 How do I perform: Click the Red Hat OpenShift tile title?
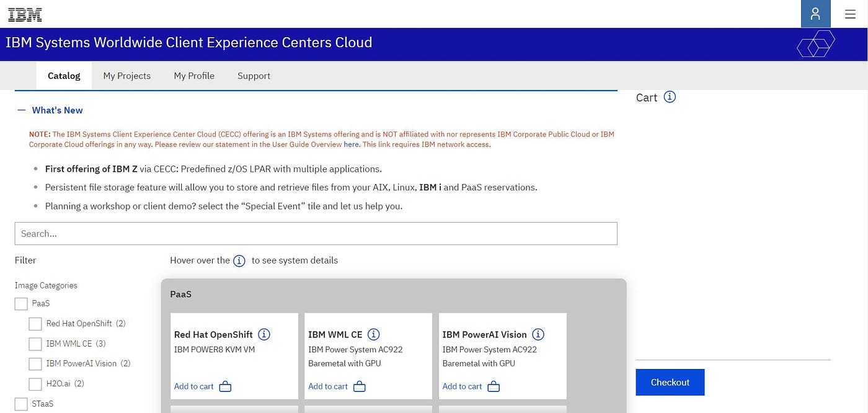pyautogui.click(x=213, y=335)
